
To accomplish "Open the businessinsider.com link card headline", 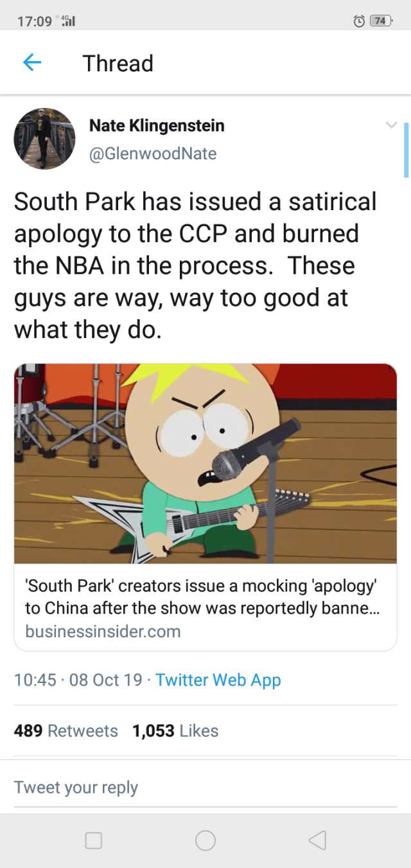I will click(202, 596).
